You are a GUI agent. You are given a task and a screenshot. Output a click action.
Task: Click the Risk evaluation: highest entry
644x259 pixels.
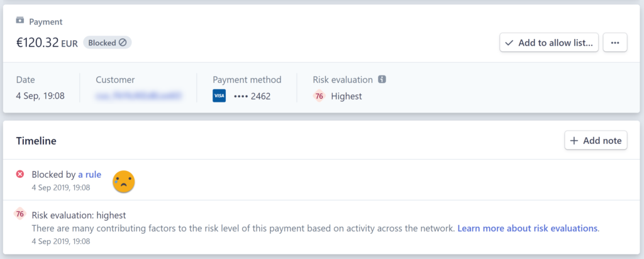(x=79, y=215)
